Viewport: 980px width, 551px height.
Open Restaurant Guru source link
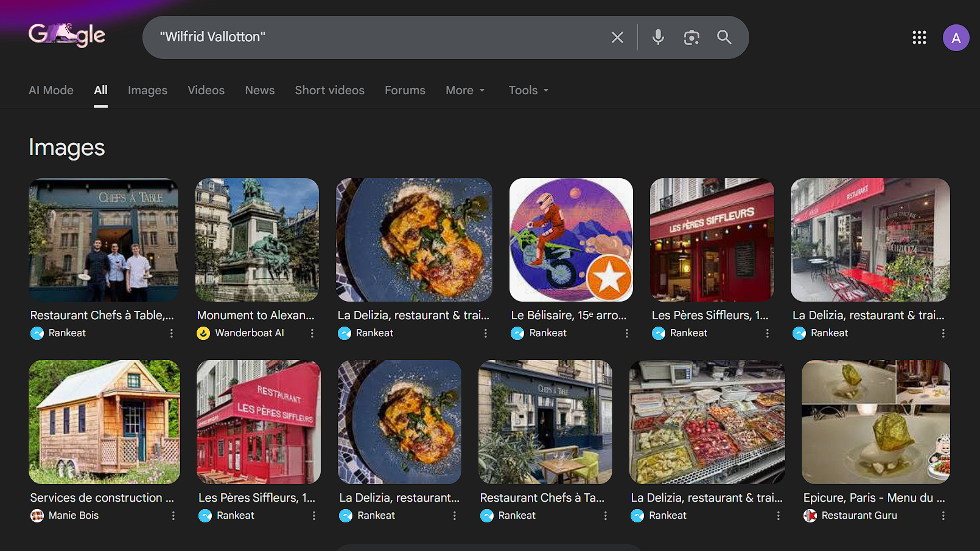tap(859, 515)
